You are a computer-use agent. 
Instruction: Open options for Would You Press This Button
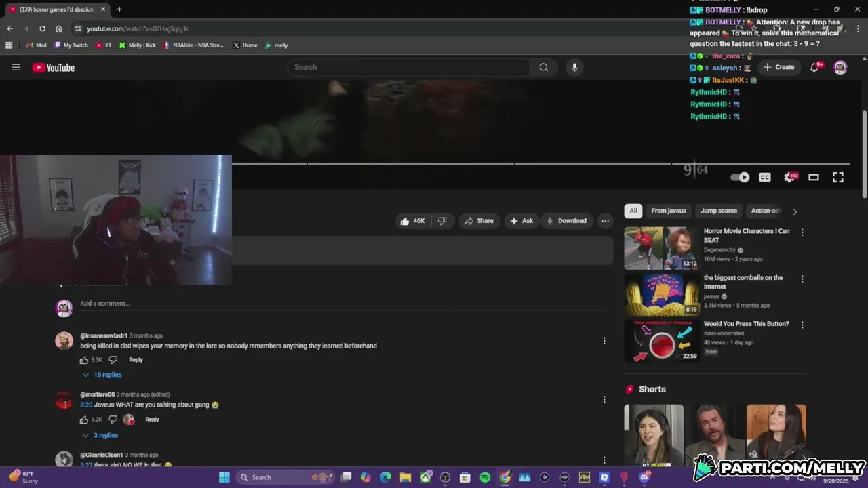[802, 325]
